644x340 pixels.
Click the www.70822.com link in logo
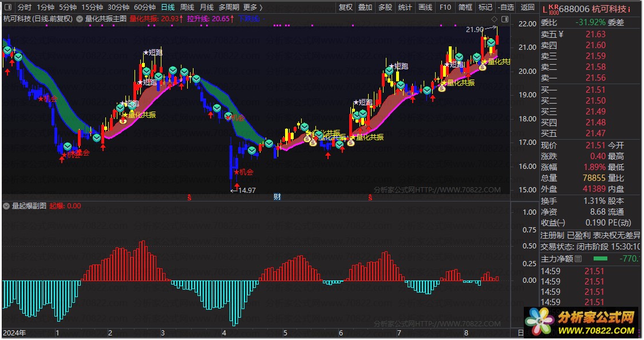(x=596, y=331)
